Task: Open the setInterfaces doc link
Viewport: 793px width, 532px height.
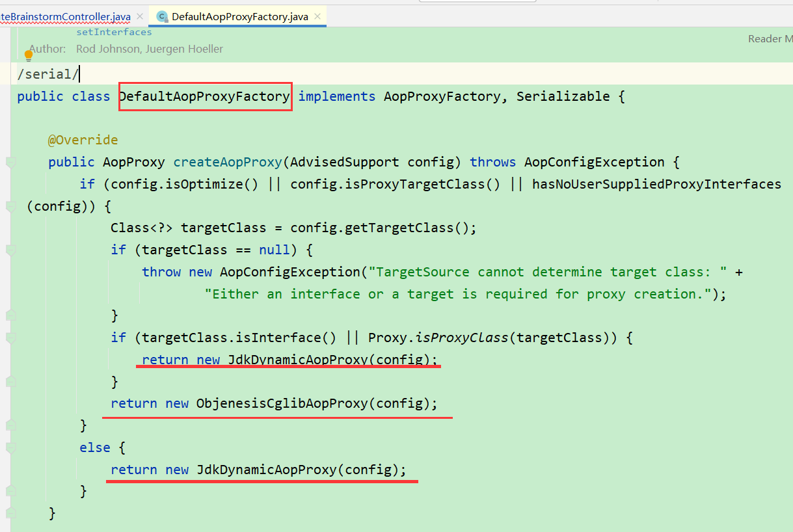Action: click(x=114, y=32)
